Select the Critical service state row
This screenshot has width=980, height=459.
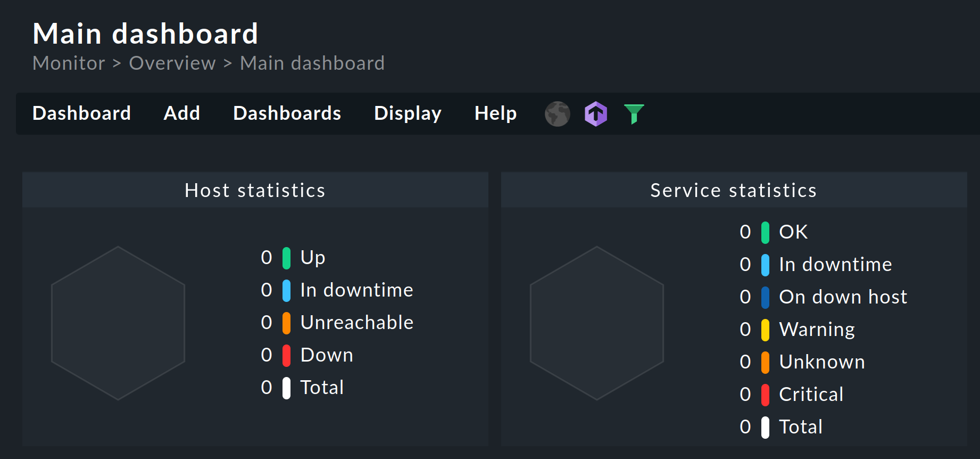click(792, 395)
